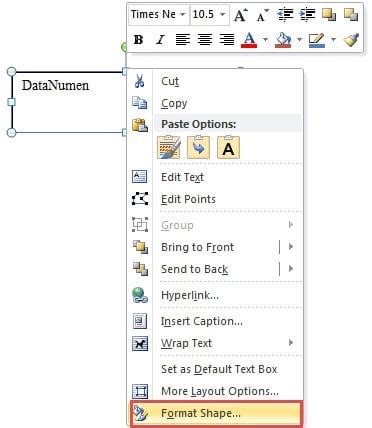Screen dimensions: 372x428
Task: Click the Cut scissors icon
Action: [140, 81]
